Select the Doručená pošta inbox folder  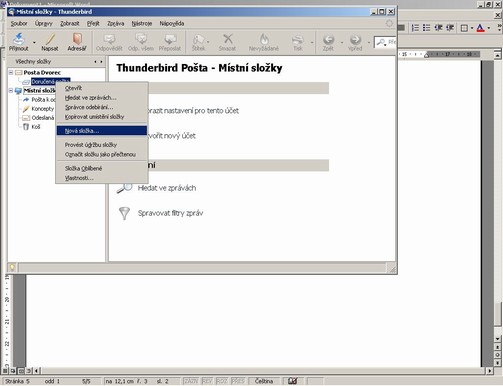pos(50,81)
